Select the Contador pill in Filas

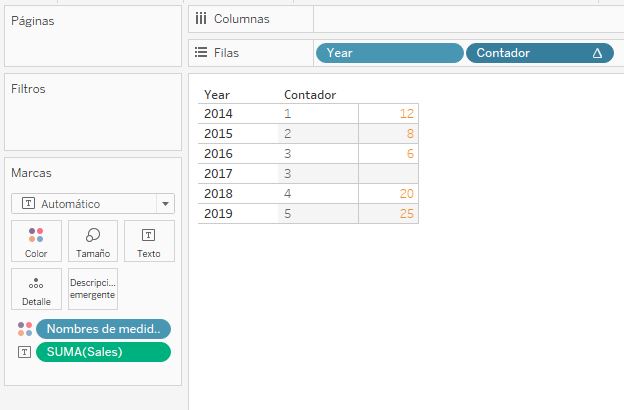coord(540,53)
